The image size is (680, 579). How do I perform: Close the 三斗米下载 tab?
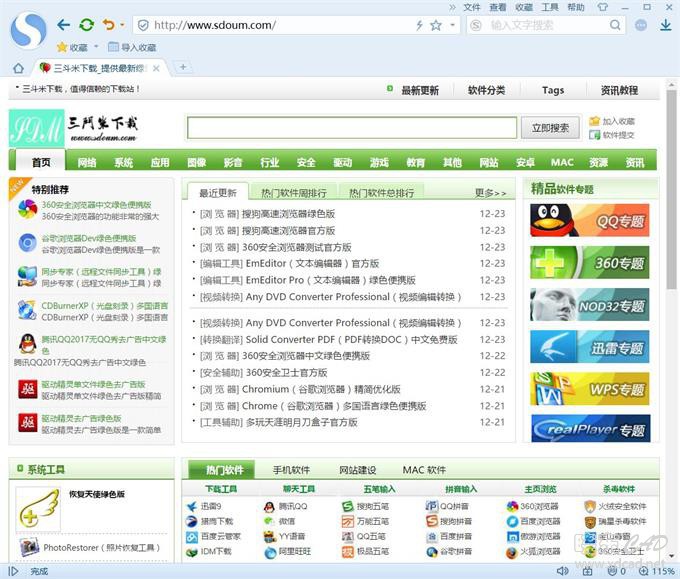click(156, 69)
